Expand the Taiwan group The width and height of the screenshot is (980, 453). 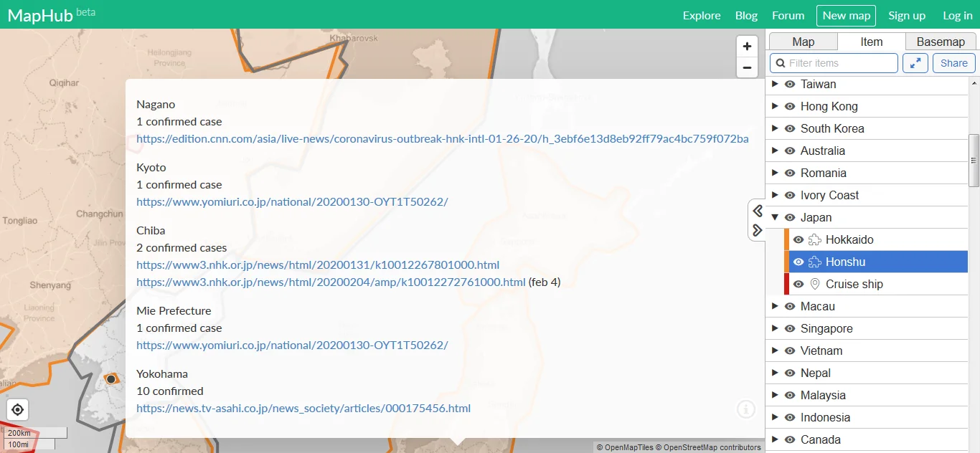(x=775, y=84)
